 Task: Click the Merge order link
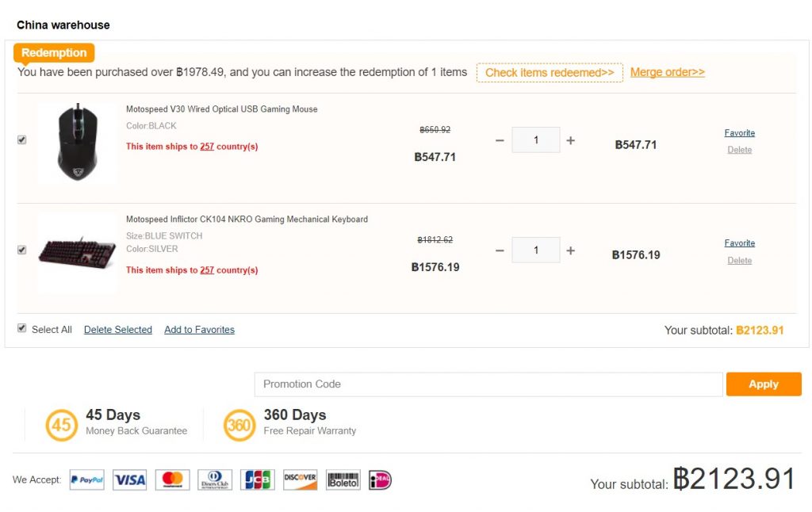667,72
